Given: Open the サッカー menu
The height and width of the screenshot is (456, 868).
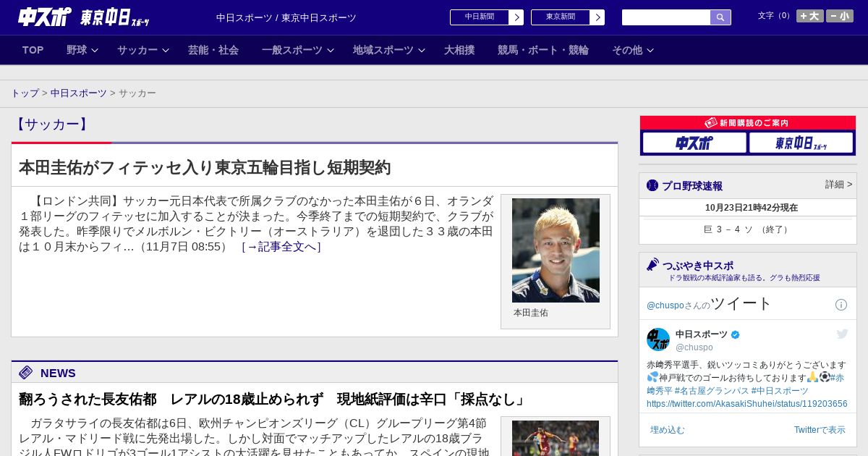Looking at the screenshot, I should [137, 50].
